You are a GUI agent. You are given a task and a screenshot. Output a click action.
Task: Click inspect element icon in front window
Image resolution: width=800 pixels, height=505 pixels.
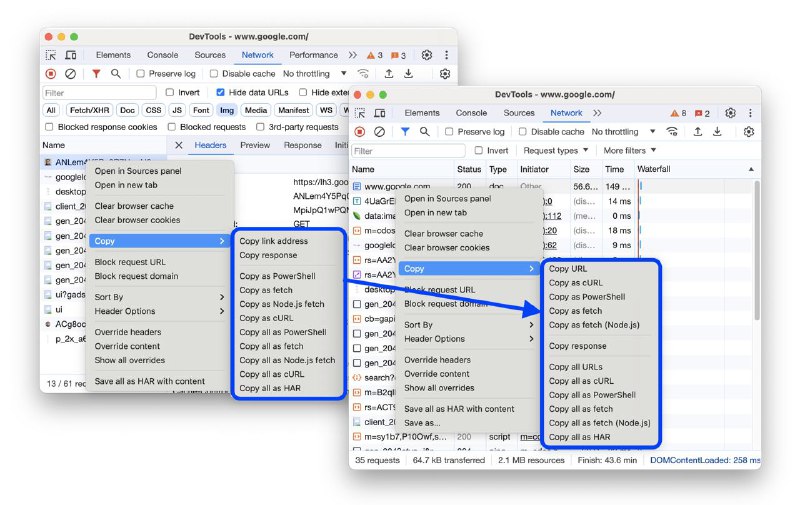(360, 113)
